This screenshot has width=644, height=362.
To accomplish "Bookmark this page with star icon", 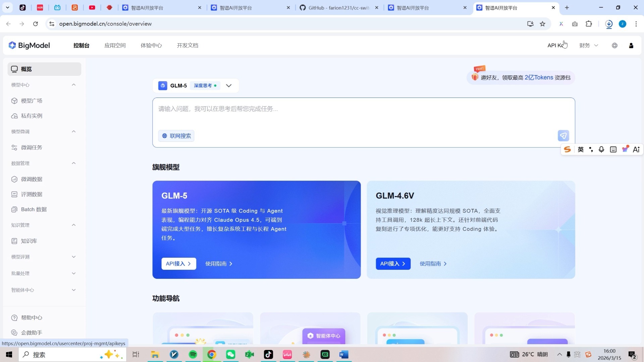I will (542, 24).
